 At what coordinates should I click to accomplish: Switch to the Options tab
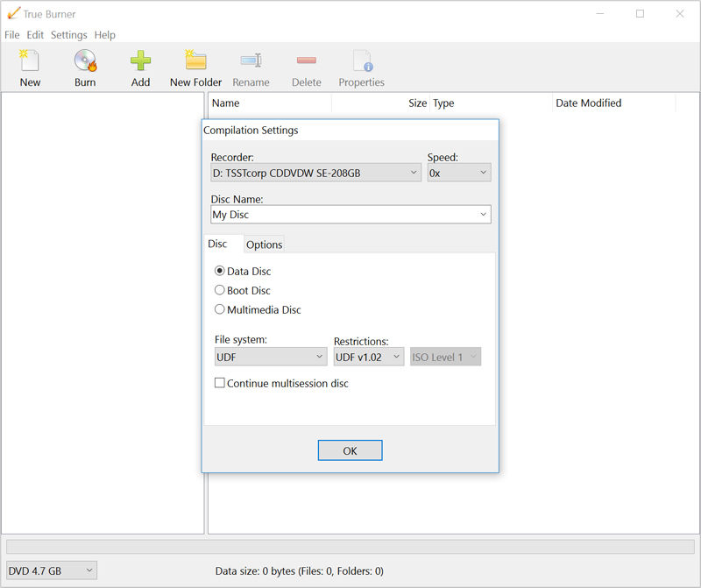265,244
